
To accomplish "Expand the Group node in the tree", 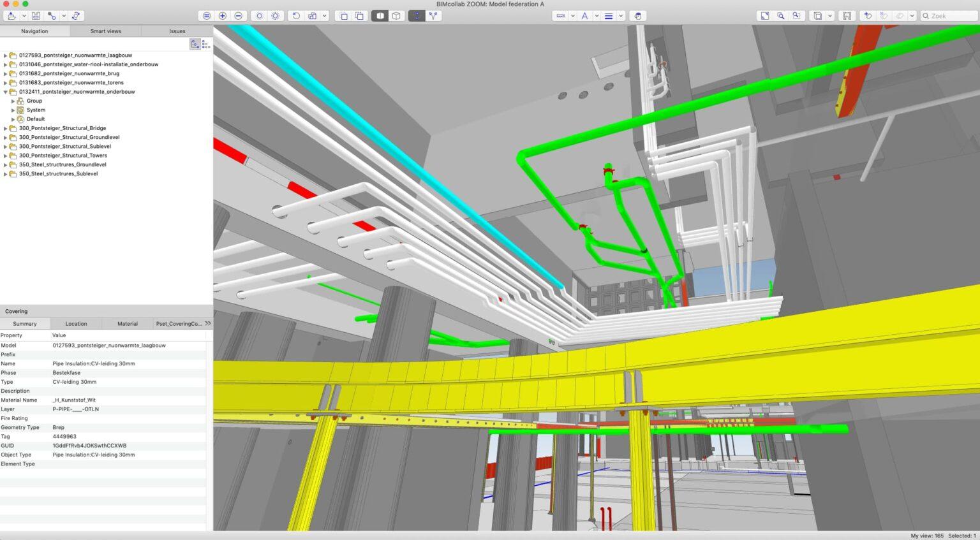I will [13, 101].
